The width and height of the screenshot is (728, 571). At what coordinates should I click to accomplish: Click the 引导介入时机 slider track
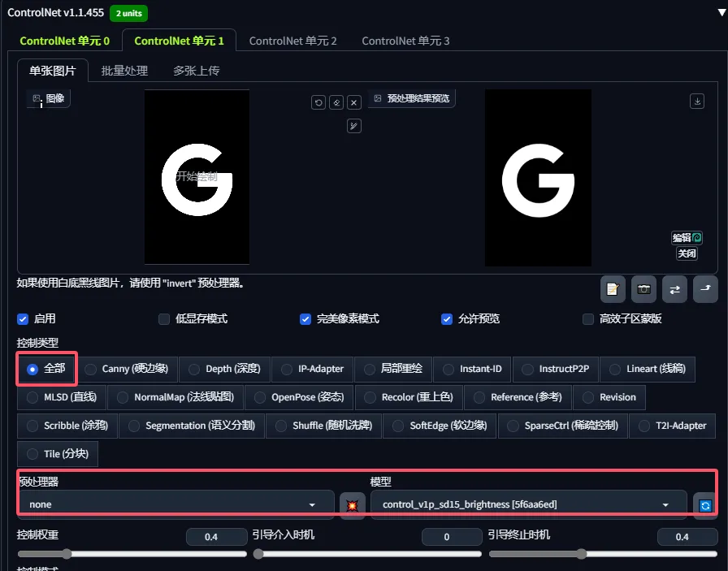367,554
